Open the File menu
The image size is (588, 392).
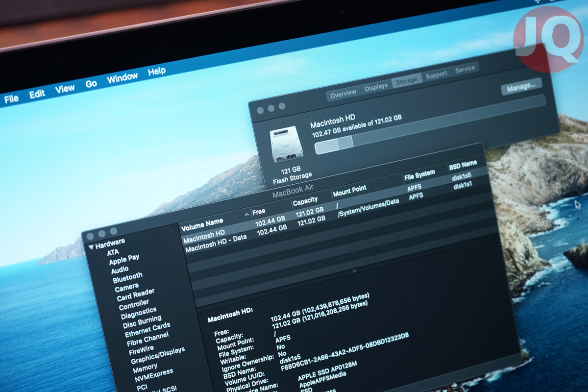(x=11, y=98)
